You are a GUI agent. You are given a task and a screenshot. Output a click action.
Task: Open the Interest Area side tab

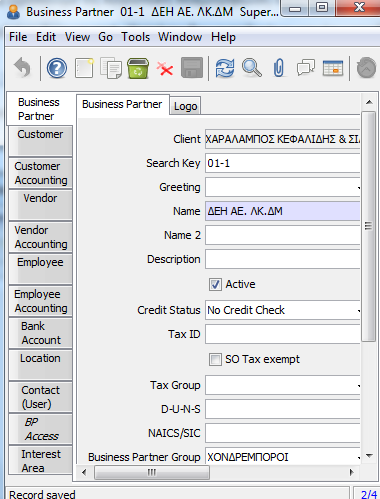coord(40,460)
